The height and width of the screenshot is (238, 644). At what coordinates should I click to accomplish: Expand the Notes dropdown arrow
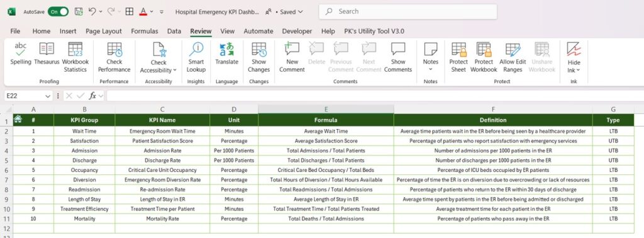(x=430, y=69)
